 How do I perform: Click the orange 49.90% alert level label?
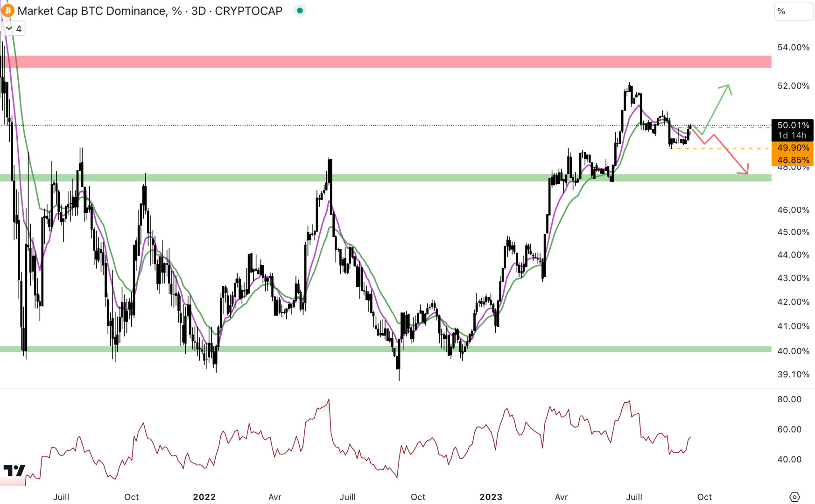(794, 148)
